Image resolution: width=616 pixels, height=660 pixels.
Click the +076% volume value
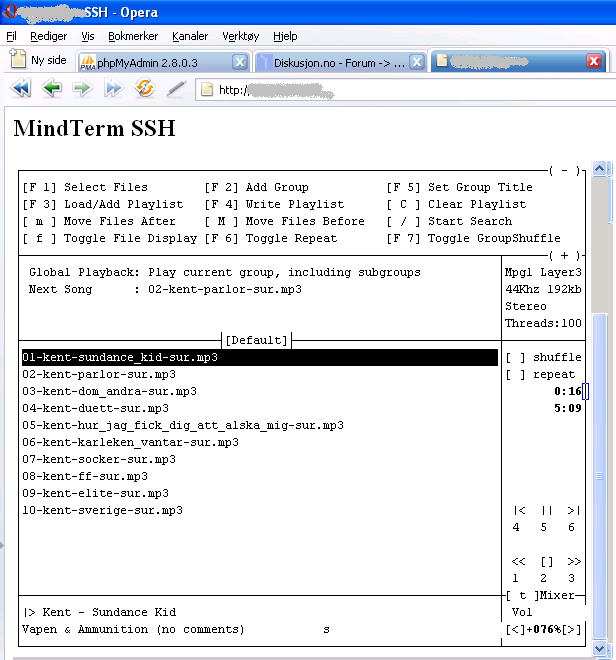click(544, 629)
